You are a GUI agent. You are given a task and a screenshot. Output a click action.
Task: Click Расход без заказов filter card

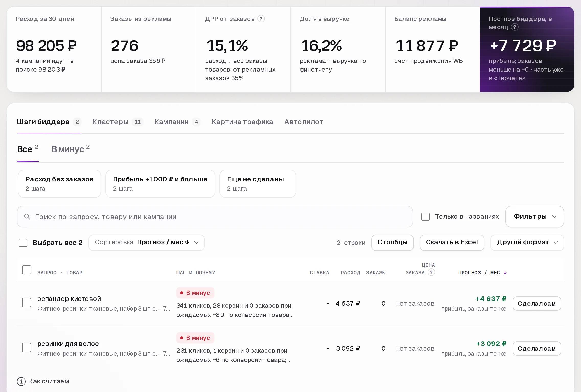[60, 184]
